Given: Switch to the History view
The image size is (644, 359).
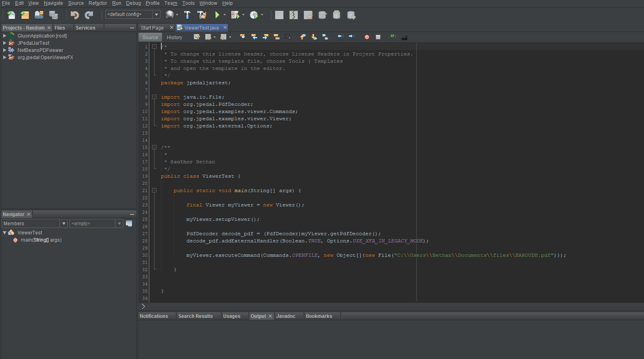Looking at the screenshot, I should 174,38.
